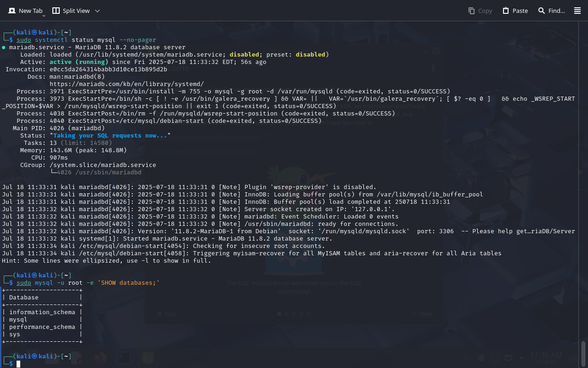Click log line "Plugin 'wsrep-provider' is disabled."
The width and height of the screenshot is (588, 368).
pos(189,187)
